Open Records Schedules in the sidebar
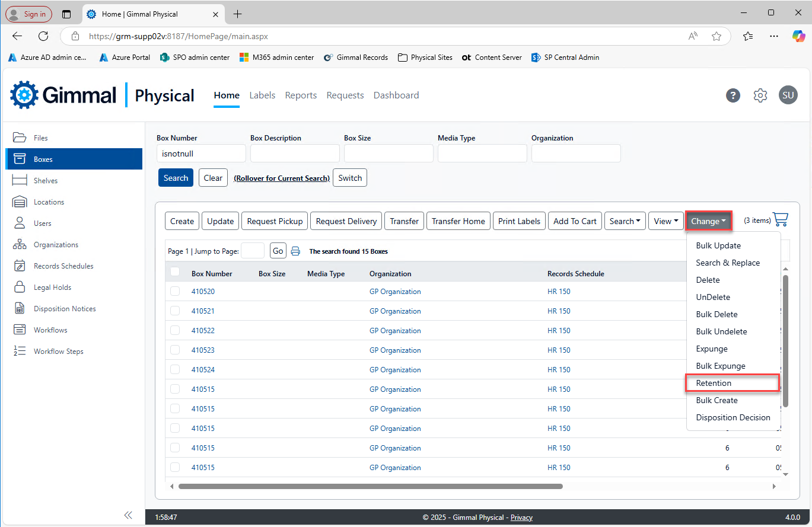 [63, 266]
